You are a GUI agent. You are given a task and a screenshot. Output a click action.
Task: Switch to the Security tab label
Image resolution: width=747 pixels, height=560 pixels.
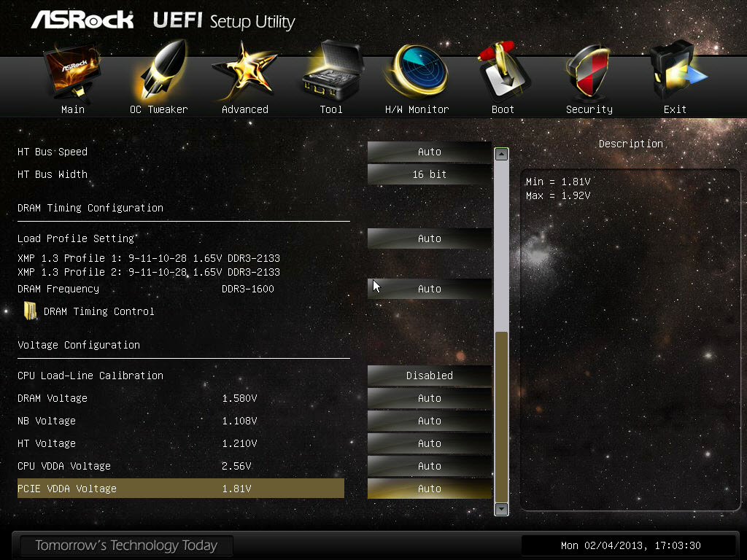click(589, 109)
